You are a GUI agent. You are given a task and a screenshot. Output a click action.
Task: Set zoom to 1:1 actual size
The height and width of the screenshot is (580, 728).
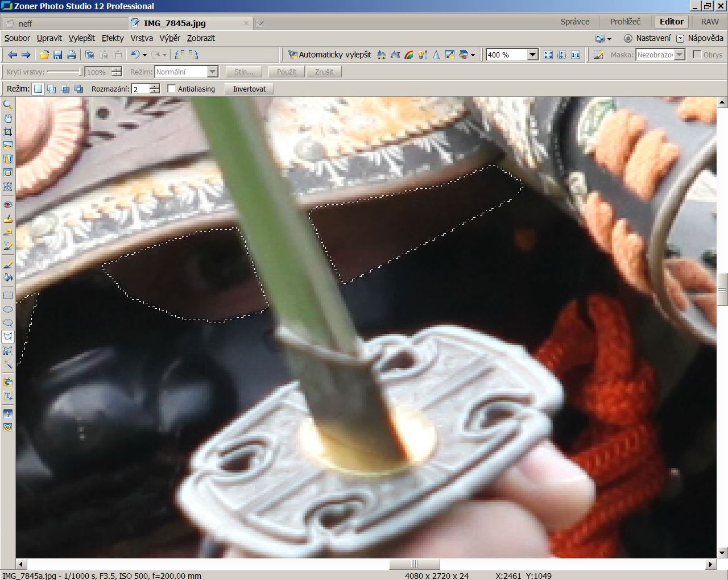click(576, 55)
